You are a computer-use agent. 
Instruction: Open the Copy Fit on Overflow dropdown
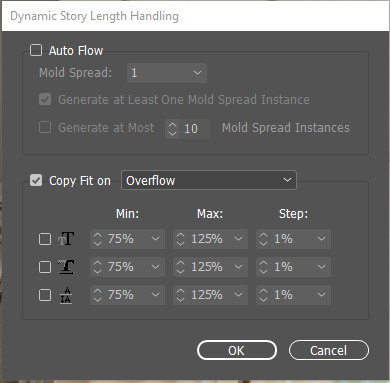(209, 180)
